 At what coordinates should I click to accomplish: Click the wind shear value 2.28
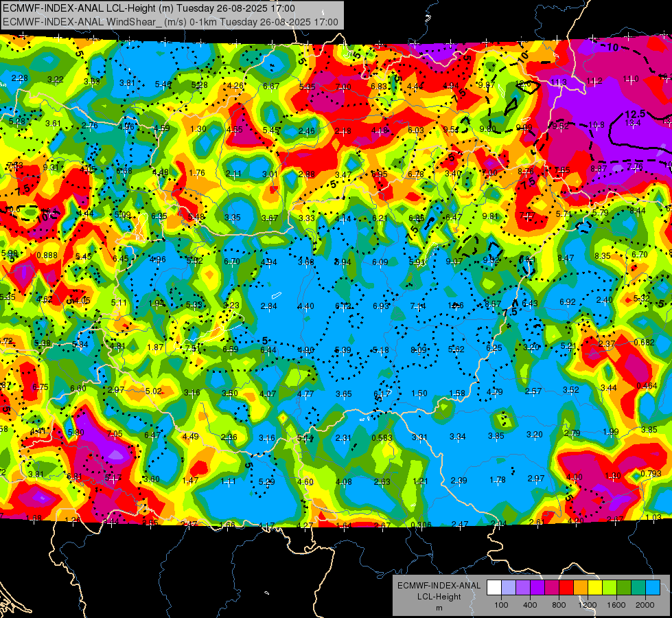20,78
